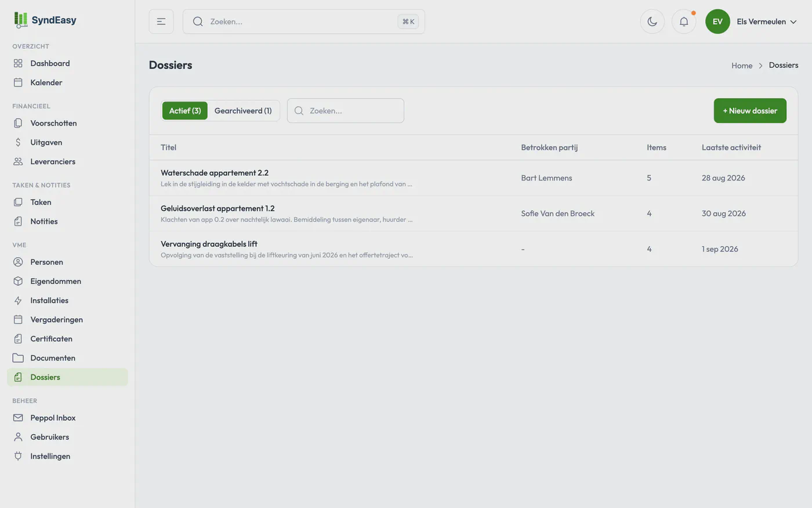Click the Items column header
The image size is (812, 508).
657,147
